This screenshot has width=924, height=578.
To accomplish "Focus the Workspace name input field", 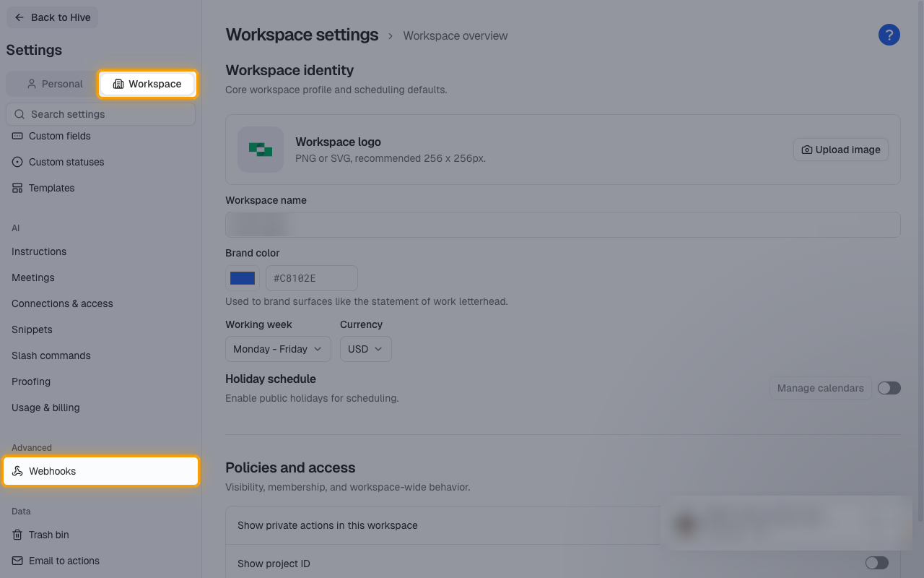I will (x=563, y=225).
